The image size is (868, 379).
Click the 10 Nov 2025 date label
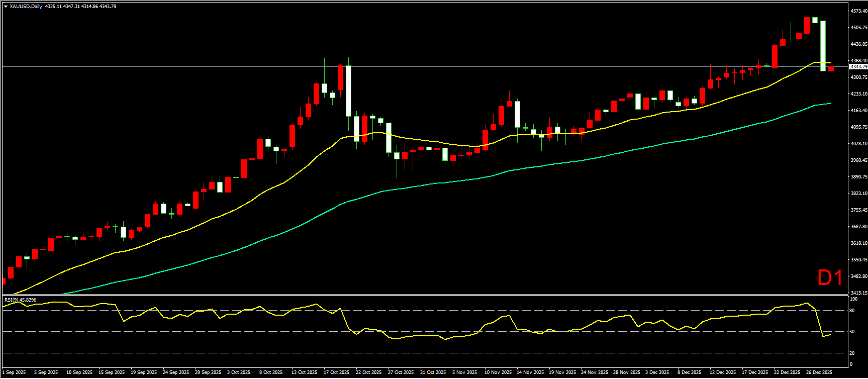click(x=498, y=372)
